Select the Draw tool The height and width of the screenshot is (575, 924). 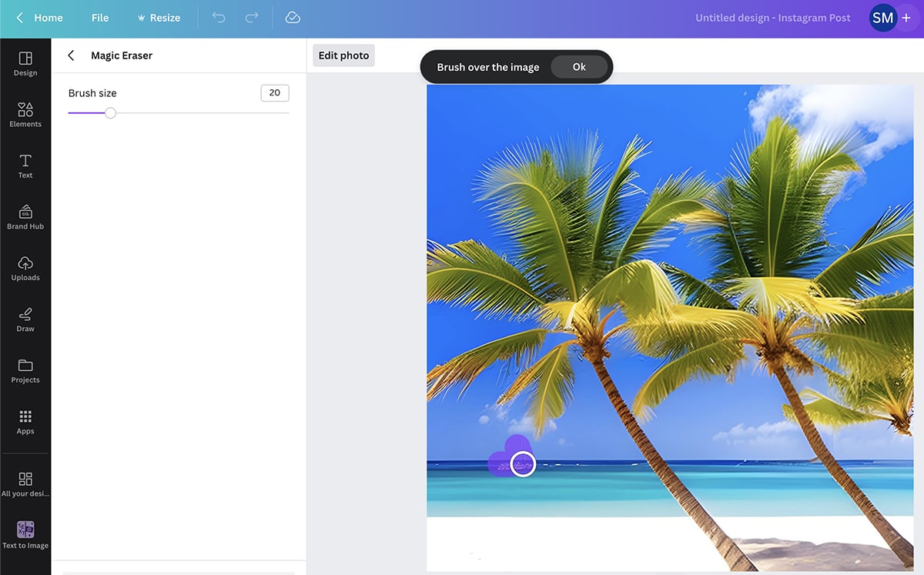pos(25,319)
